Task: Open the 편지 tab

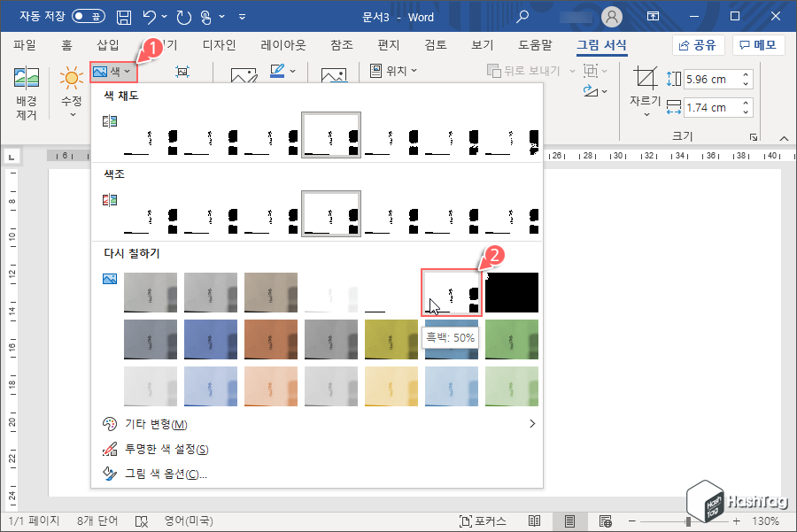Action: [x=389, y=45]
